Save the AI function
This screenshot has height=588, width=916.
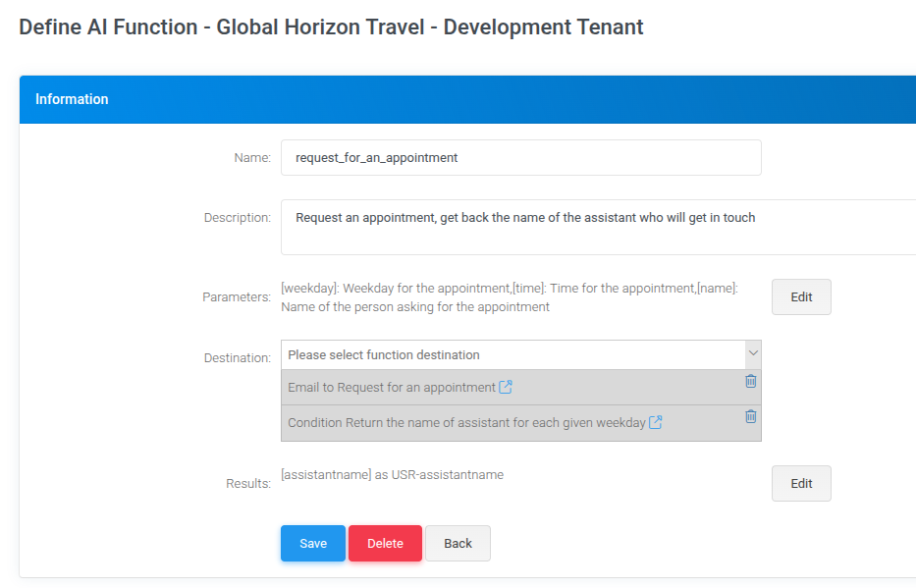click(x=312, y=543)
